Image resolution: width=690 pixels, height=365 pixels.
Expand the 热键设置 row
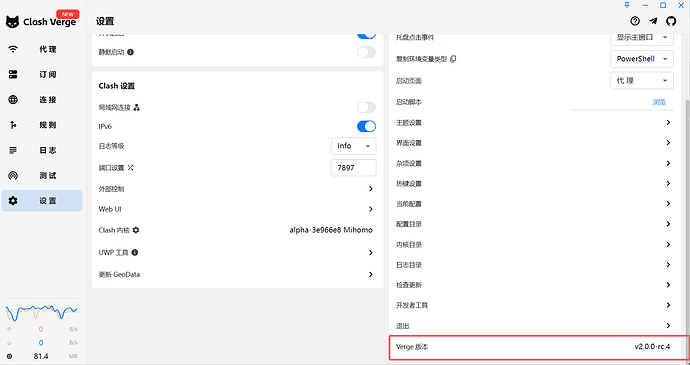[534, 184]
